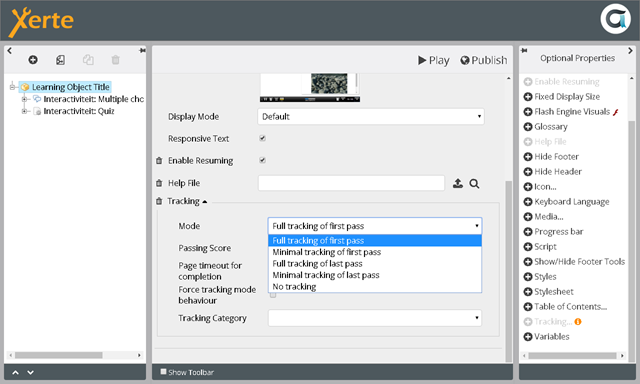The image size is (640, 384).
Task: Toggle Responsive Text checkbox
Action: pos(262,138)
